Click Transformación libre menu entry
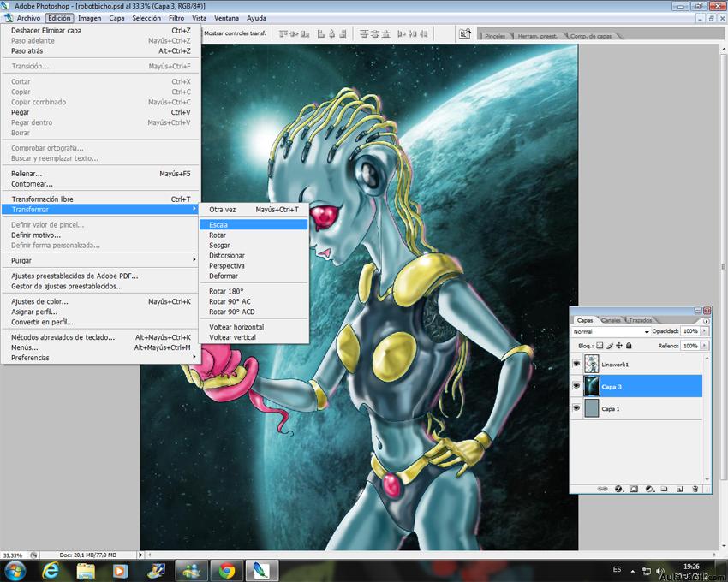The height and width of the screenshot is (582, 728). click(x=101, y=199)
